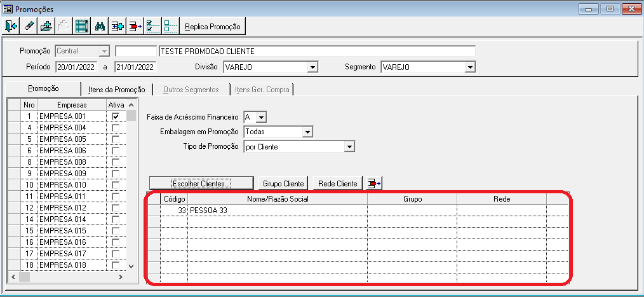
Task: Click the Ativa column header
Action: [x=116, y=105]
